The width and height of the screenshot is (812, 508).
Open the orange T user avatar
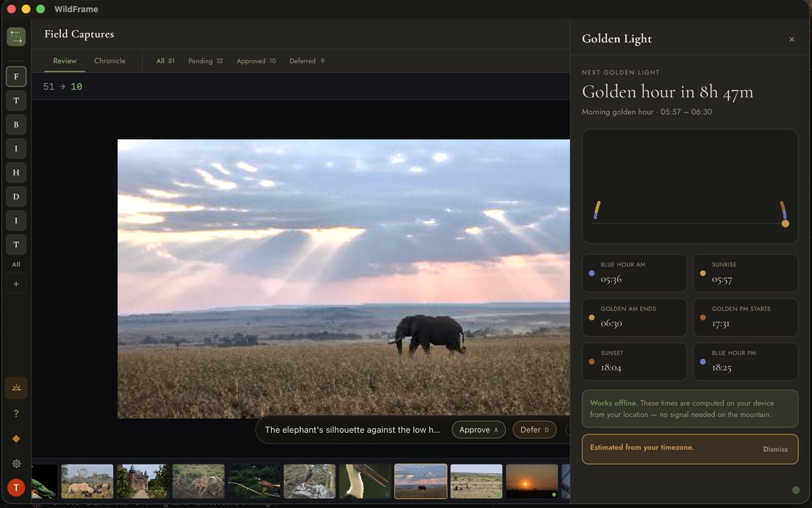click(x=16, y=488)
